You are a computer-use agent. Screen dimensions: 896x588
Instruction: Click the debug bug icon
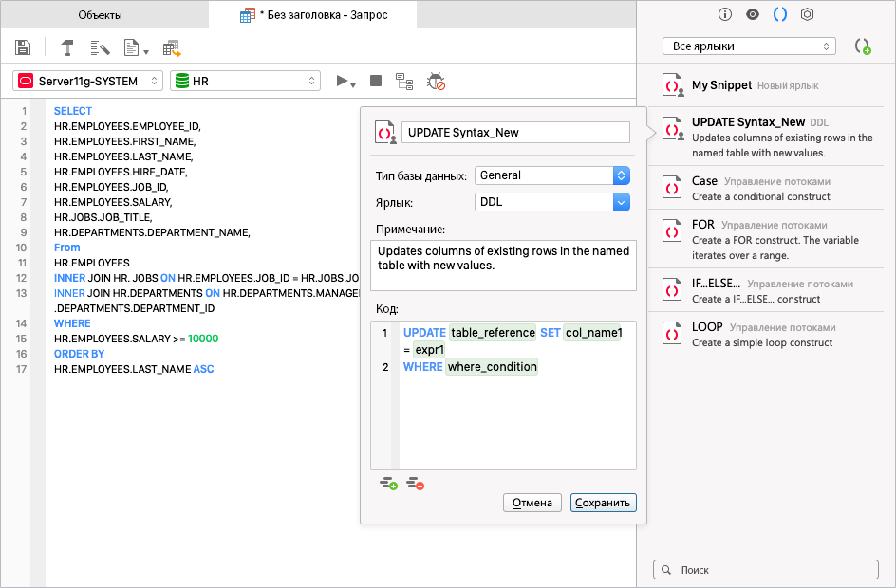point(436,82)
